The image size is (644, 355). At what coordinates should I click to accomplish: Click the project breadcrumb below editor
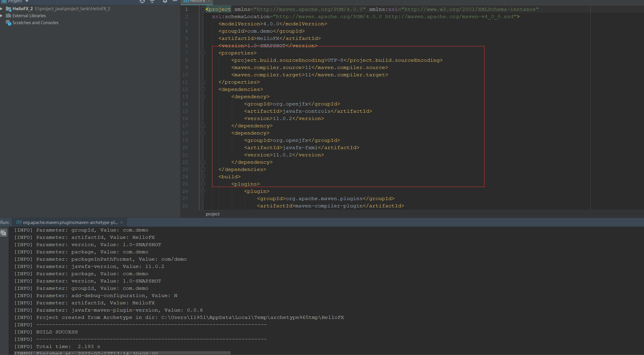click(x=213, y=214)
